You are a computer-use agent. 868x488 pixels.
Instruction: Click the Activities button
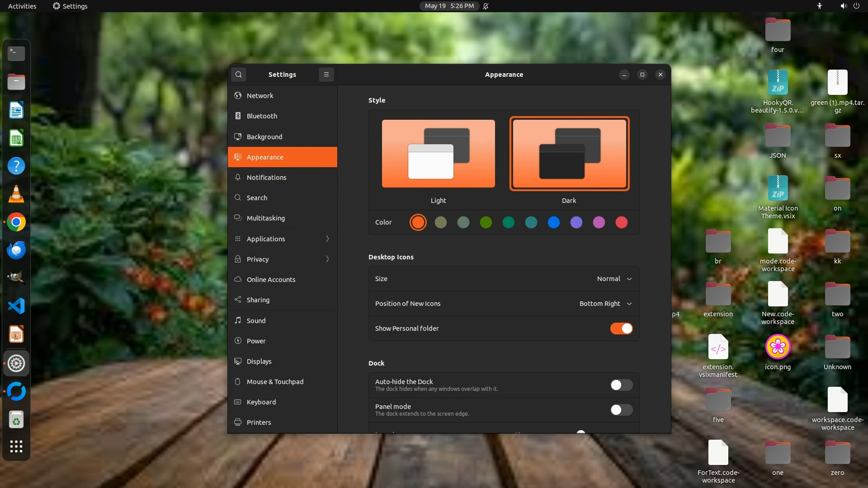coord(22,6)
